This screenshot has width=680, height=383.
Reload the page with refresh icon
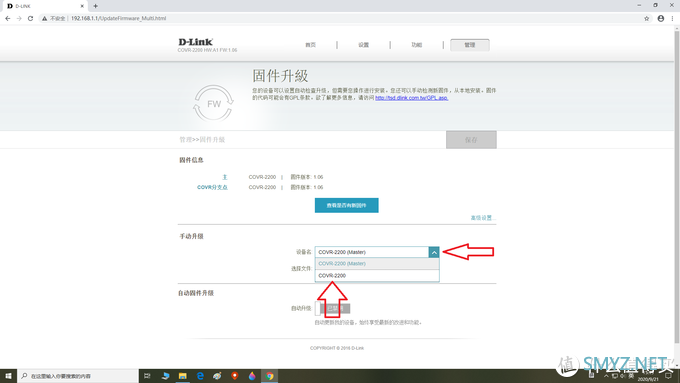(30, 18)
